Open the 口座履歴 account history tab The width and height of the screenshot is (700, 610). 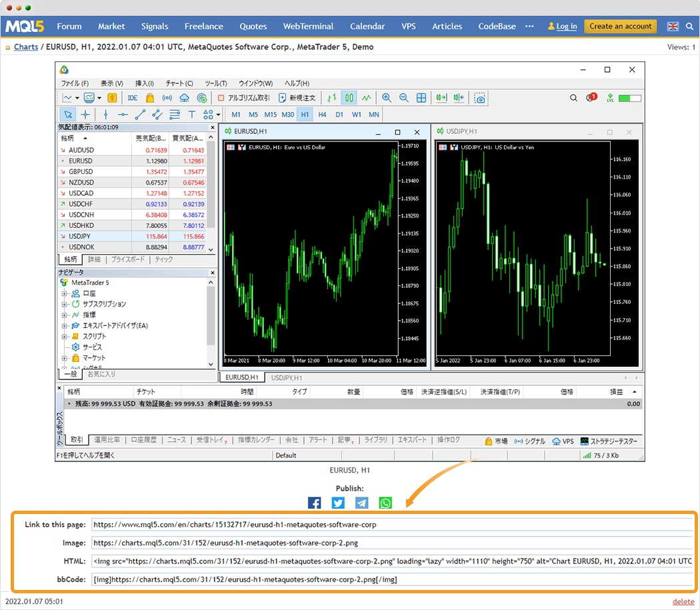click(143, 440)
